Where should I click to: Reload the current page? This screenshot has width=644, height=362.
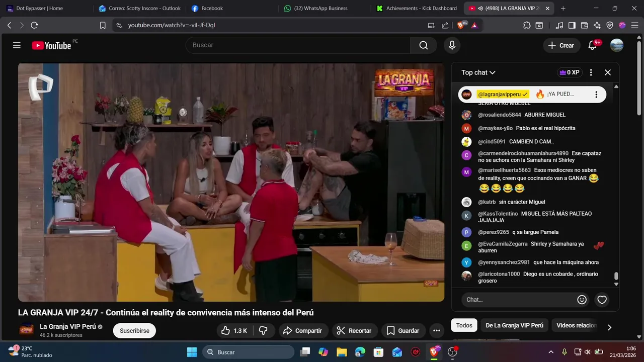(x=34, y=25)
